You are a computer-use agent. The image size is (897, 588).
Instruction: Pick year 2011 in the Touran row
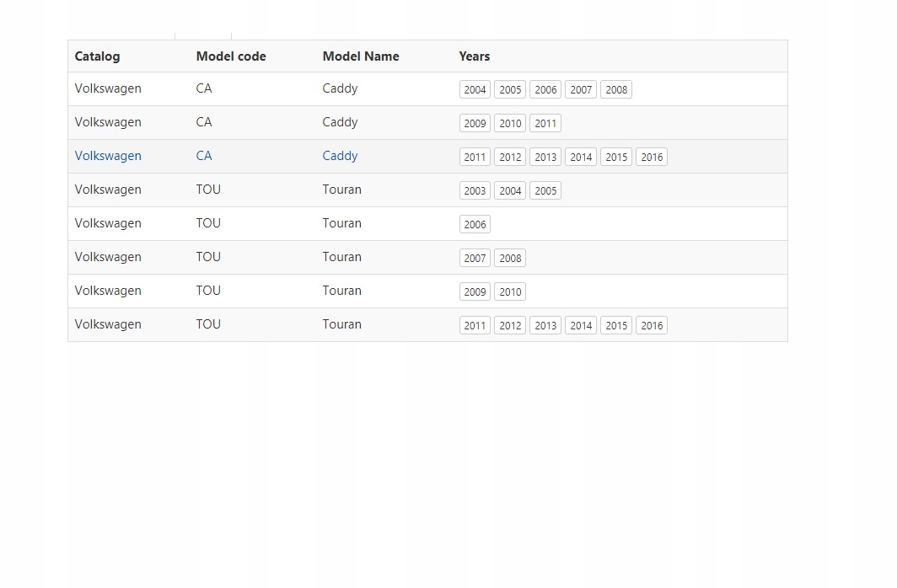(x=475, y=326)
